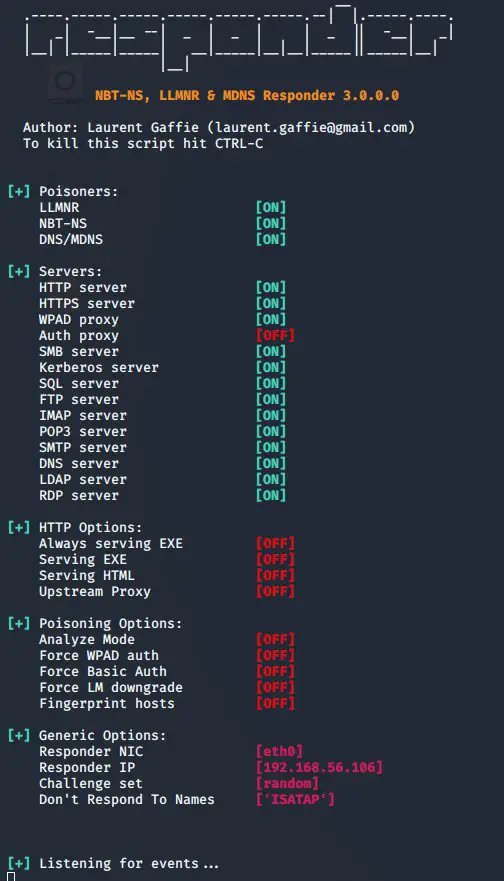This screenshot has height=881, width=504.
Task: Click the NBT-NS, LLMNR & MDNS Responder title
Action: [247, 95]
